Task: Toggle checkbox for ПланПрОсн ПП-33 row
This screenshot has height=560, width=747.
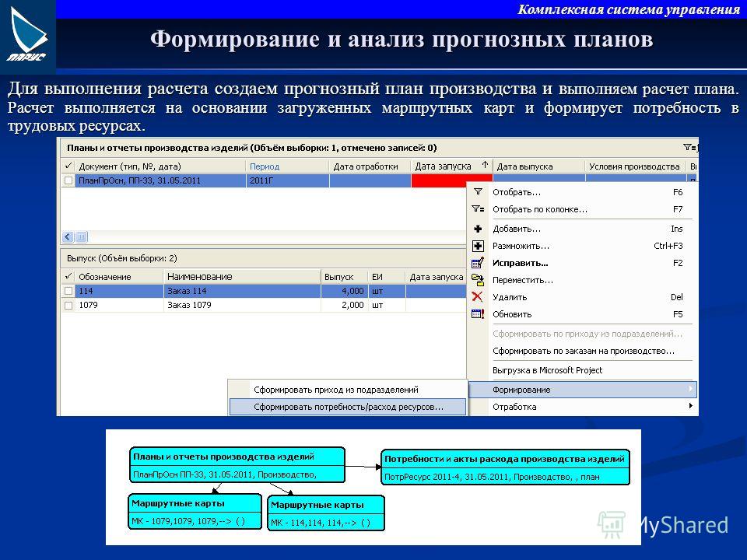Action: [x=68, y=180]
